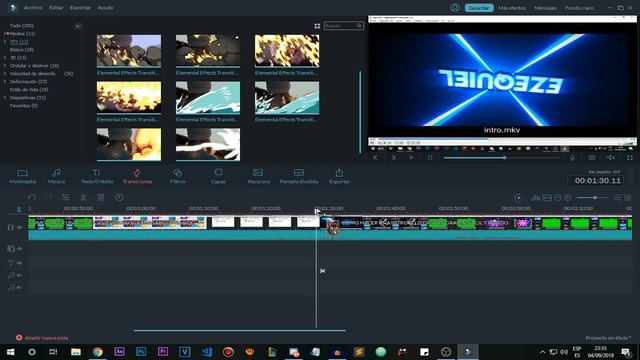The height and width of the screenshot is (360, 640).
Task: Click the render preview circular icon
Action: coord(518,198)
